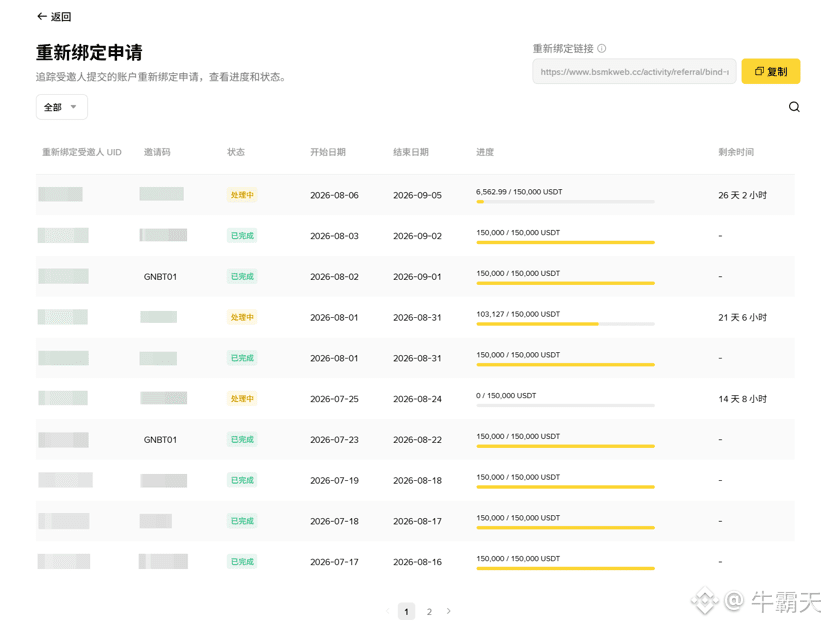Click the back arrow labeled 返回

53,17
